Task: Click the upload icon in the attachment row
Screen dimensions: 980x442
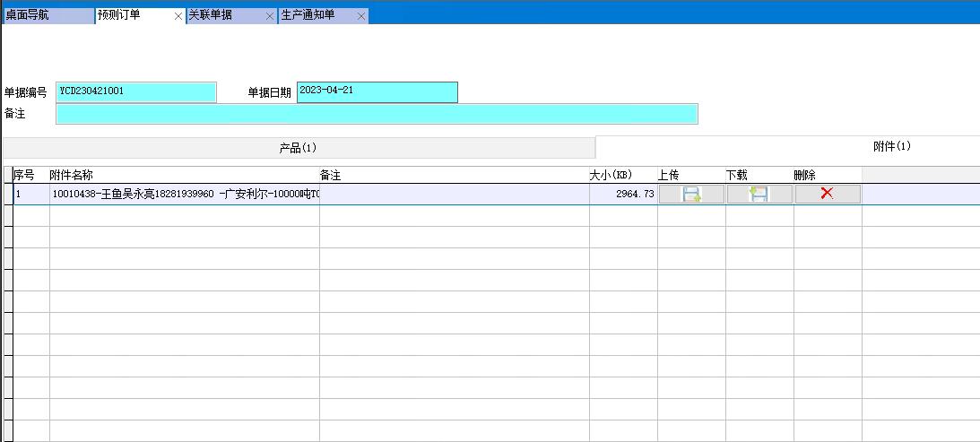Action: click(691, 195)
